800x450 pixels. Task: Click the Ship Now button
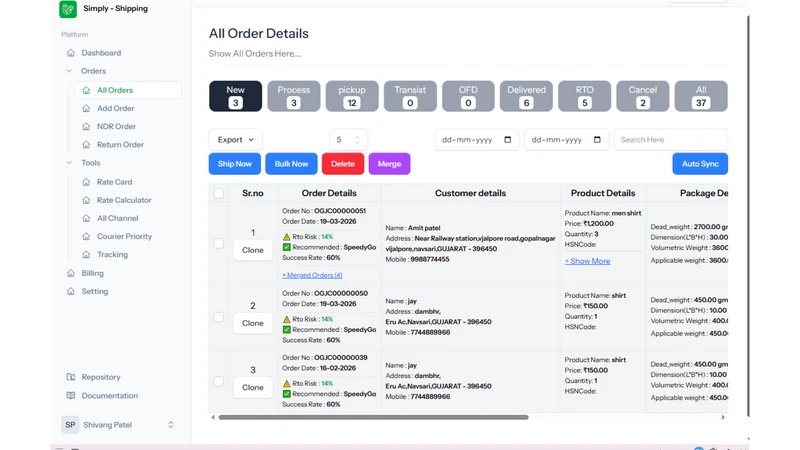[235, 164]
